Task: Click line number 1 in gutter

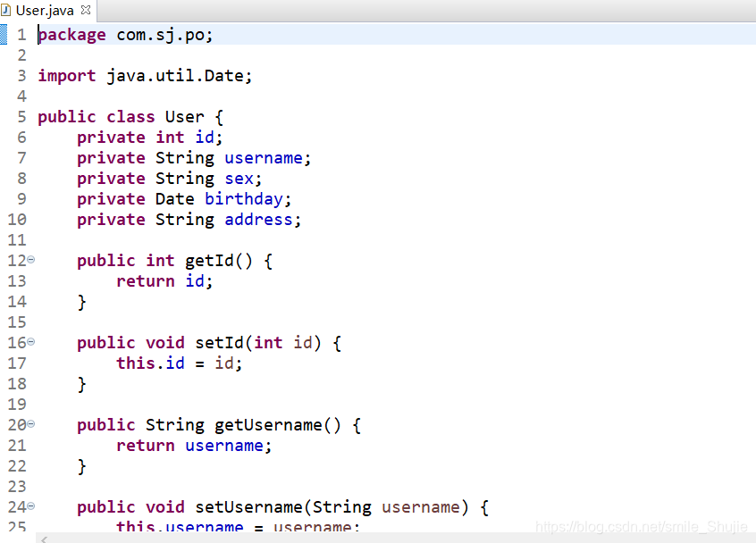Action: 21,35
